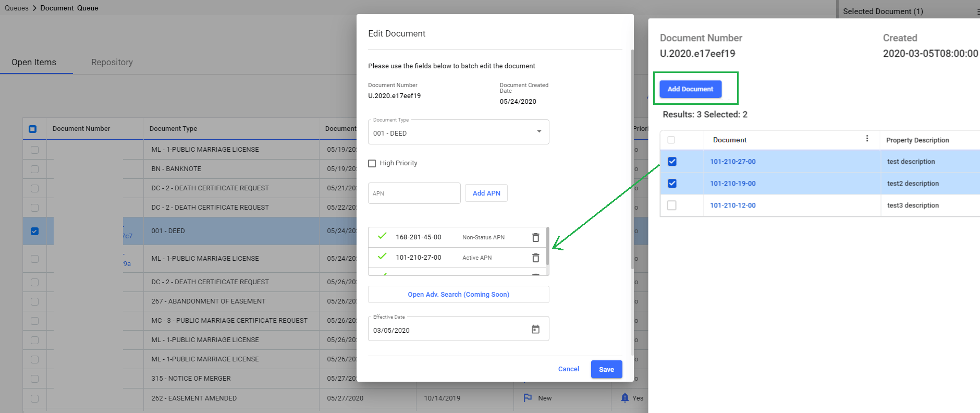Switch to the Open Items tab
The height and width of the screenshot is (413, 980).
point(34,62)
